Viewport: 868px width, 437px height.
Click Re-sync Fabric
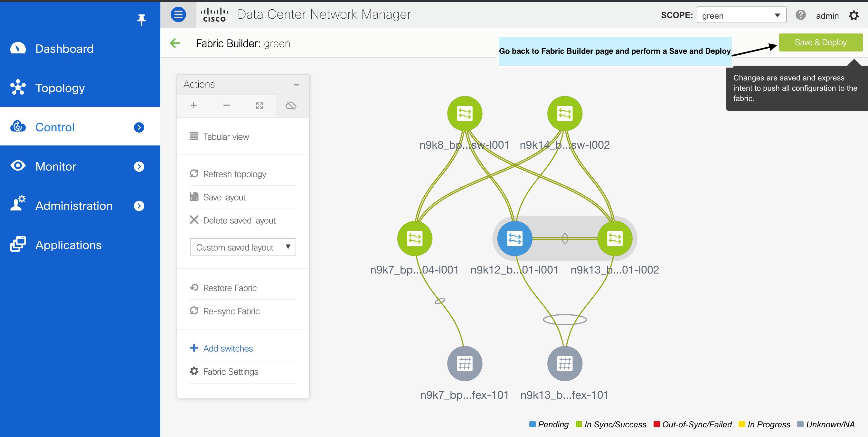(225, 311)
